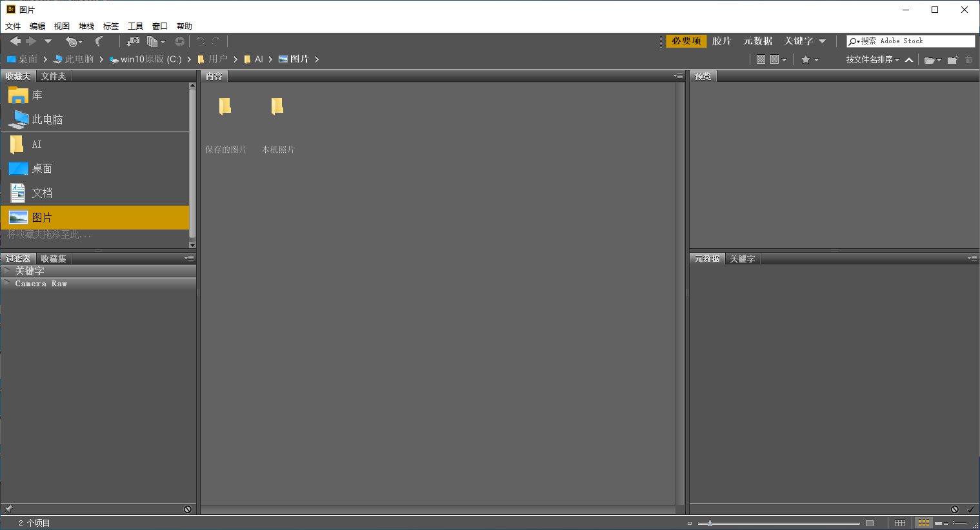Viewport: 980px width, 530px height.
Task: Select 库 in favorites
Action: coord(95,95)
